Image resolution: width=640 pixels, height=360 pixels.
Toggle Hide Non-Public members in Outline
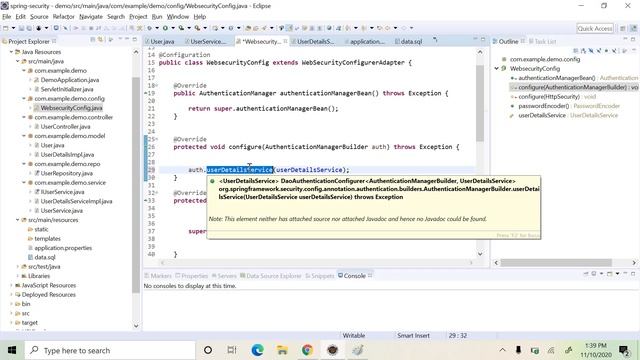point(606,51)
